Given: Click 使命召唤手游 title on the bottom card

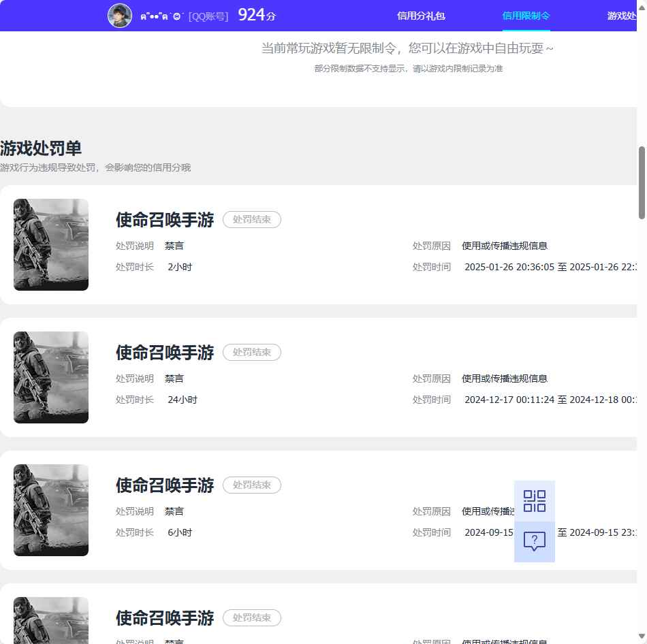Looking at the screenshot, I should click(x=165, y=618).
